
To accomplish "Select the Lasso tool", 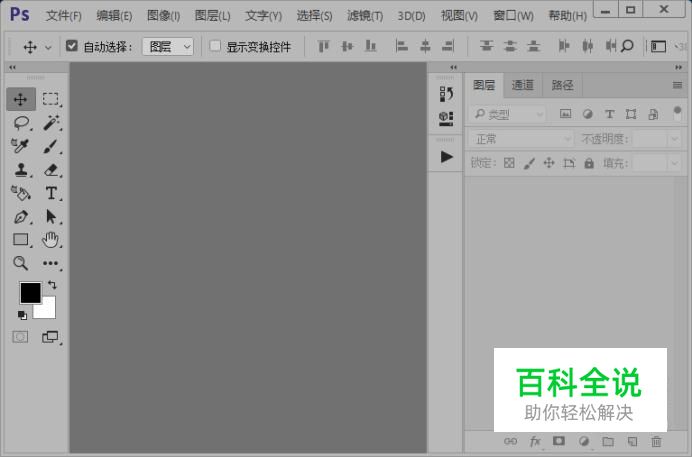I will click(x=21, y=123).
